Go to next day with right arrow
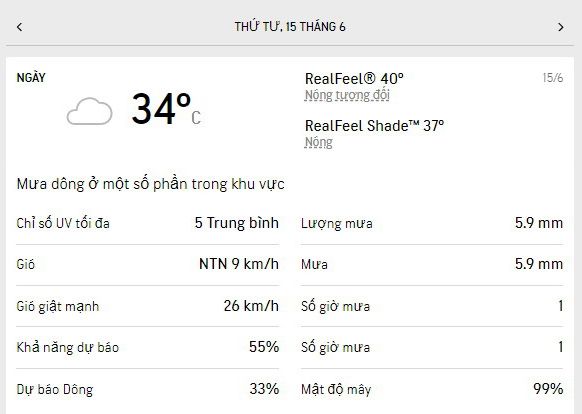Screen dimensions: 582x414 (x=561, y=27)
